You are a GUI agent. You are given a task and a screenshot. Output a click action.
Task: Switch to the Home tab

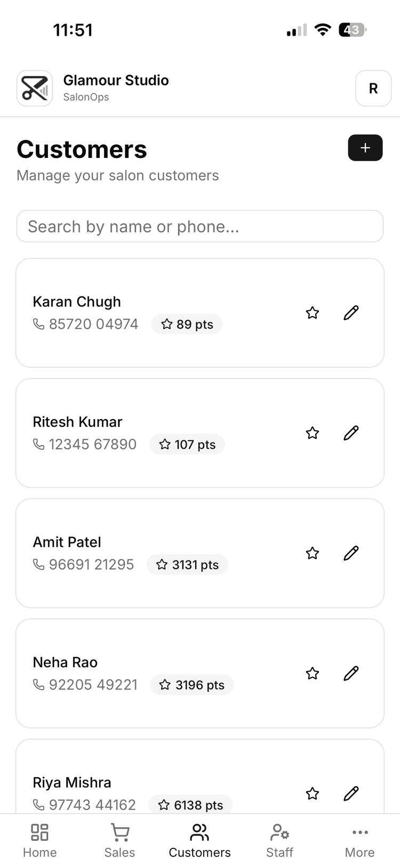(39, 840)
